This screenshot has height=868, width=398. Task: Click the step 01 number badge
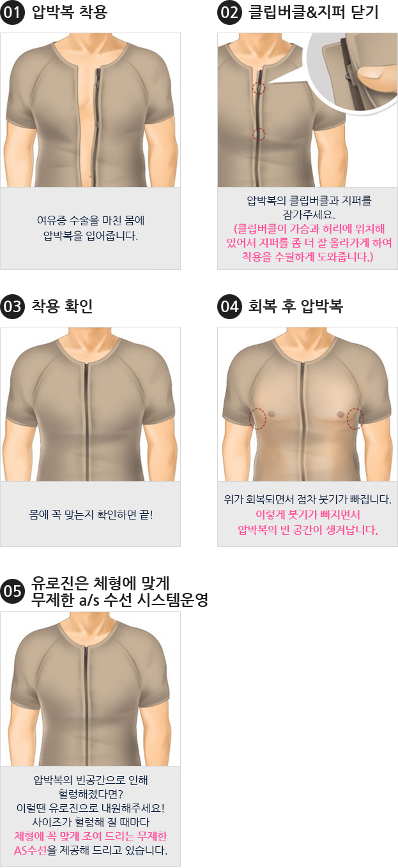[12, 13]
